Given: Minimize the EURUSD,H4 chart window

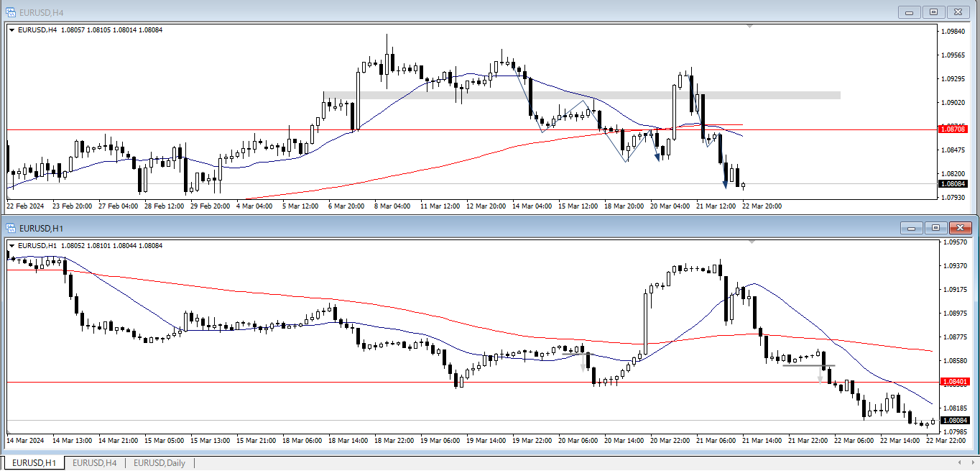Looking at the screenshot, I should 910,12.
